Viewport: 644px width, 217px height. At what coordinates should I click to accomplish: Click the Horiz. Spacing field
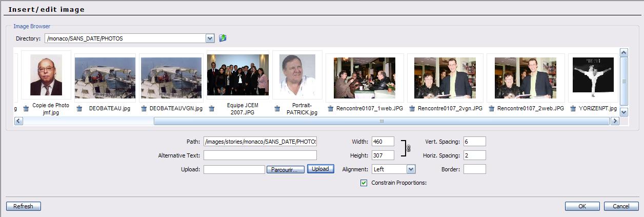474,155
